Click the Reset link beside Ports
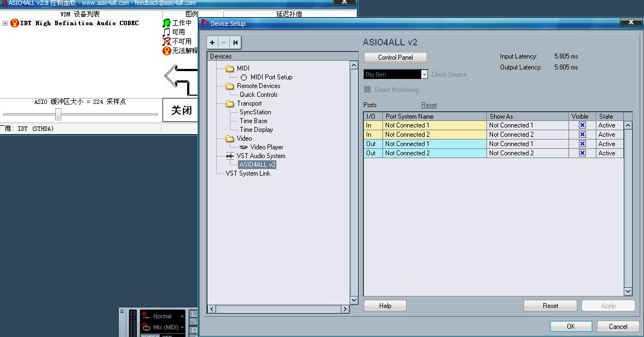The width and height of the screenshot is (644, 337). pos(429,105)
